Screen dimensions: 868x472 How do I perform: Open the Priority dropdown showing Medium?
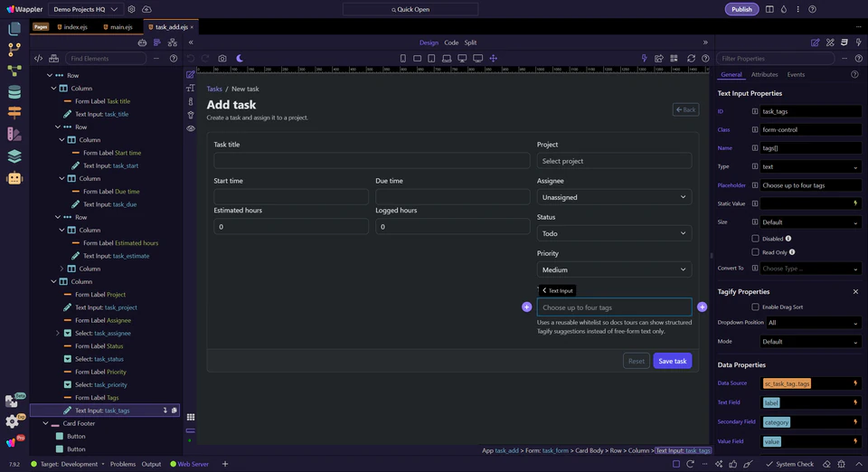point(614,269)
